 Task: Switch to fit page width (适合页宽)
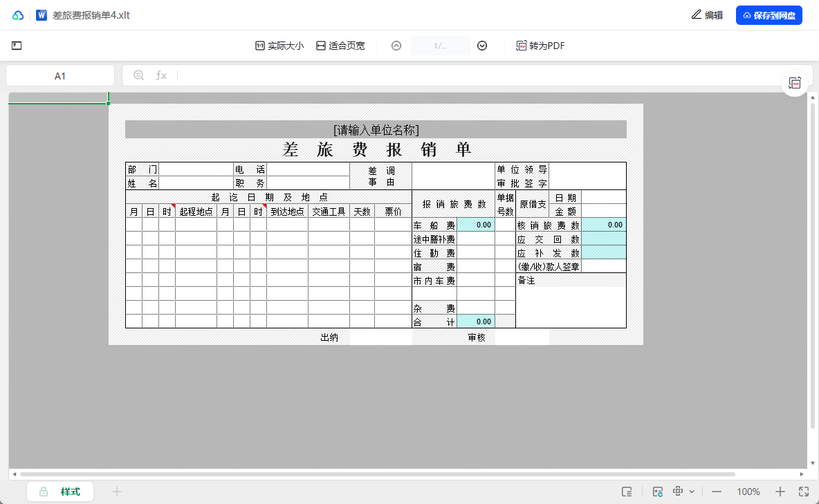coord(340,46)
